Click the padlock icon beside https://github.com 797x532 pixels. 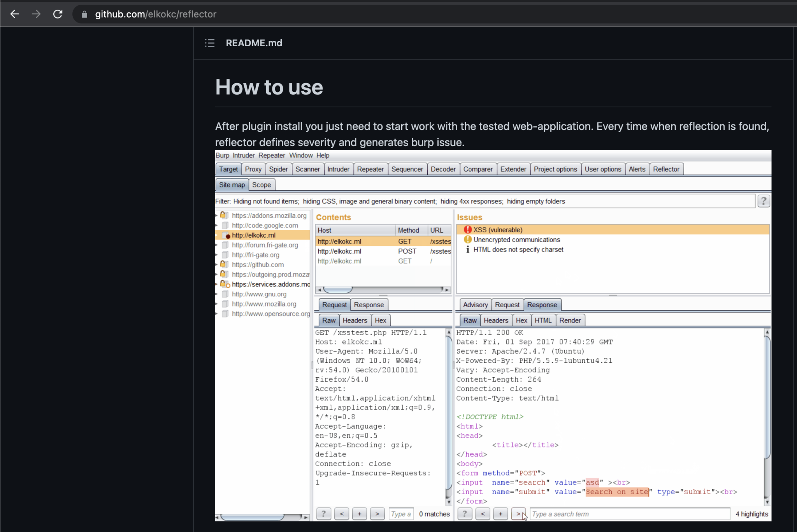[x=223, y=264]
